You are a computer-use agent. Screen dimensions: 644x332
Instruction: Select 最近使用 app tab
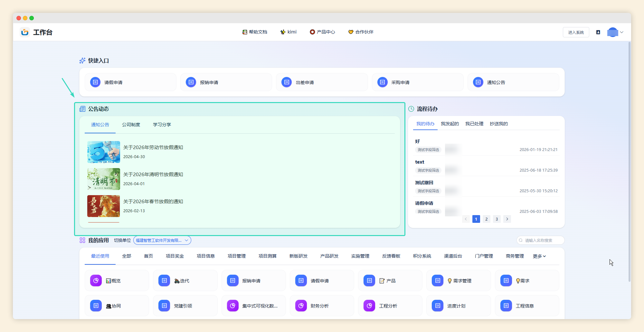100,256
